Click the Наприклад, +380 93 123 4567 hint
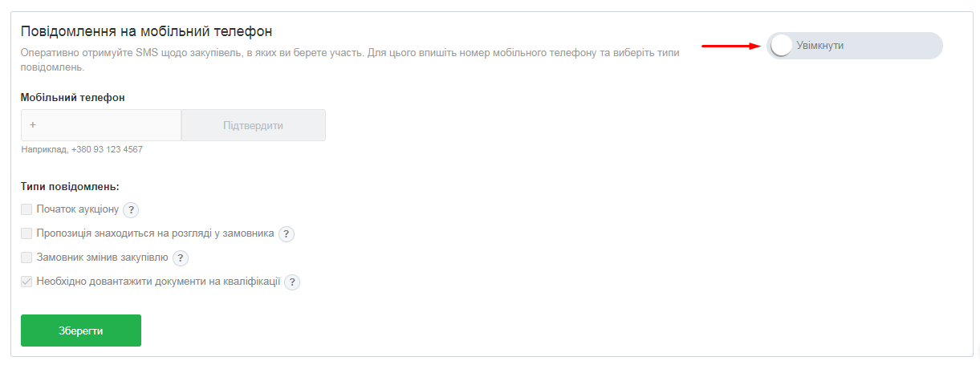Viewport: 980px width, 365px height. pyautogui.click(x=82, y=149)
